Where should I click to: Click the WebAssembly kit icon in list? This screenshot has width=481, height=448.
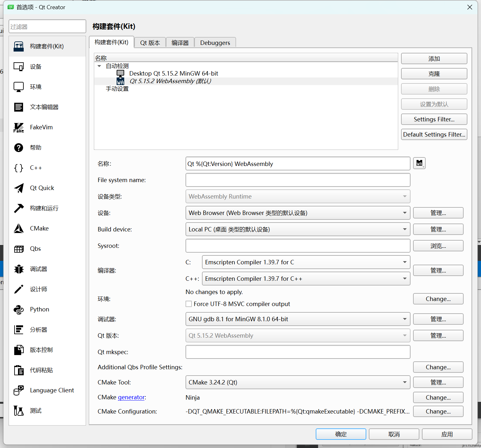120,81
